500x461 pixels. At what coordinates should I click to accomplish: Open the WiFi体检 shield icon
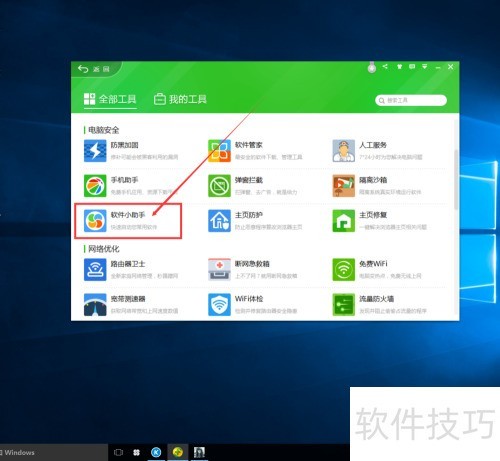point(219,304)
